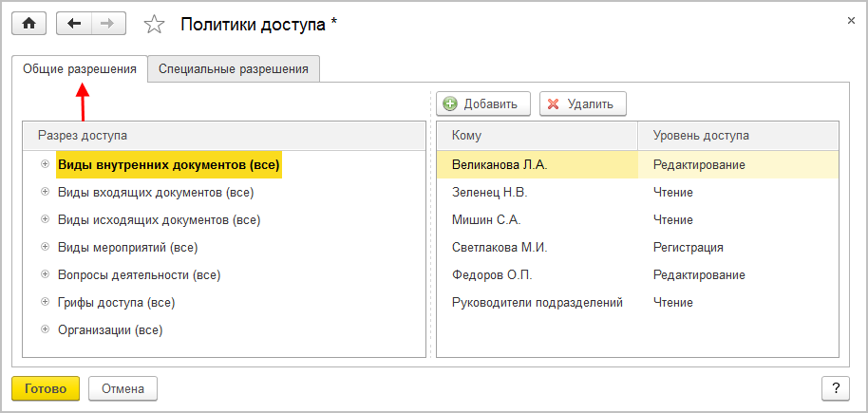
Task: Switch to Специальные разрешения tab
Action: (x=234, y=69)
